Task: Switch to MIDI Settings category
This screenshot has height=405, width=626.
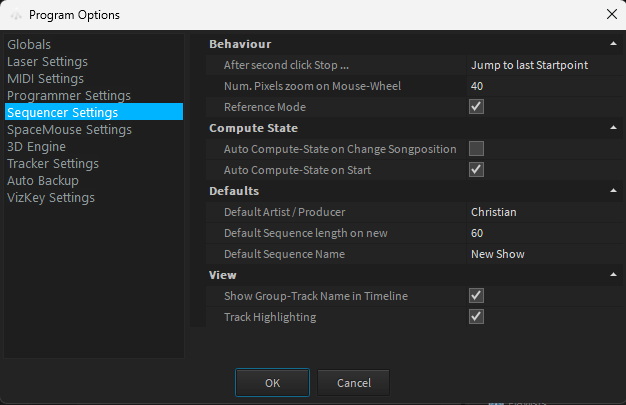Action: point(46,79)
